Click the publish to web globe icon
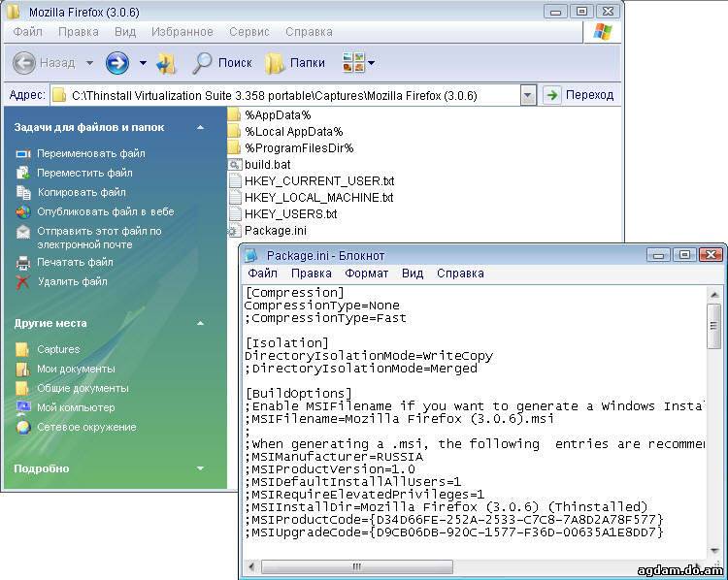Image resolution: width=728 pixels, height=580 pixels. 23,211
